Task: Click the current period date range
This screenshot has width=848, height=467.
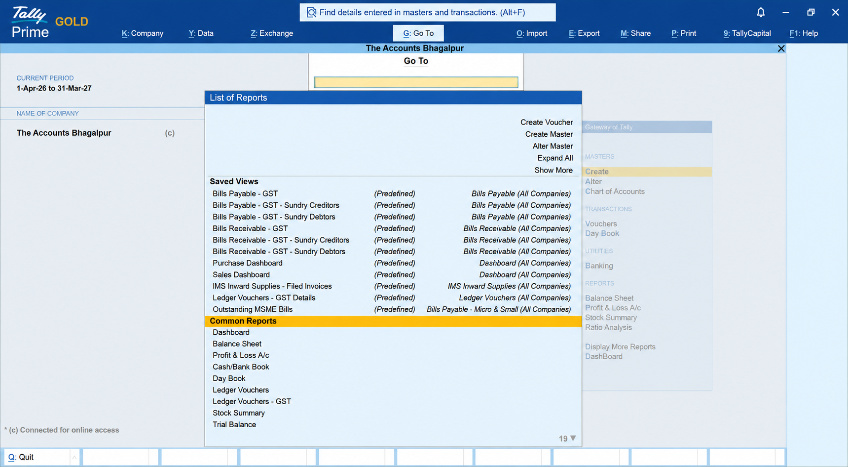Action: tap(54, 89)
